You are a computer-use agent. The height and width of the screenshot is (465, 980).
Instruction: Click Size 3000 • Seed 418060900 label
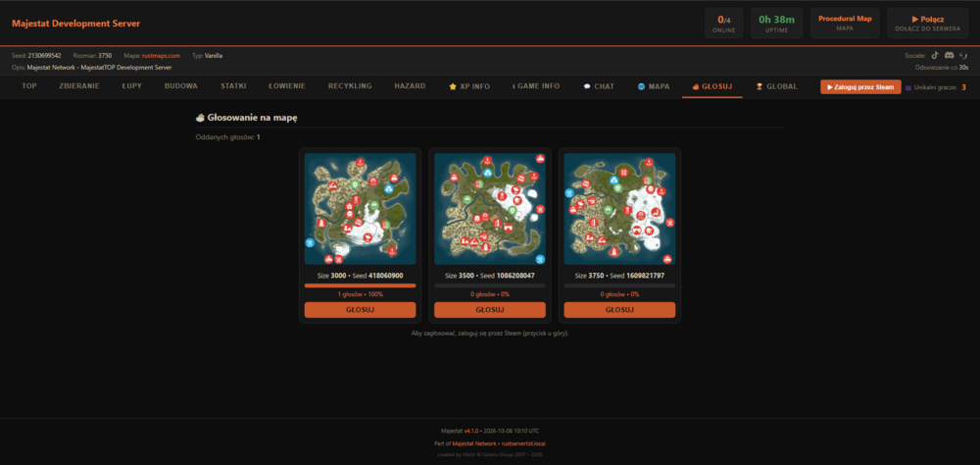tap(360, 276)
